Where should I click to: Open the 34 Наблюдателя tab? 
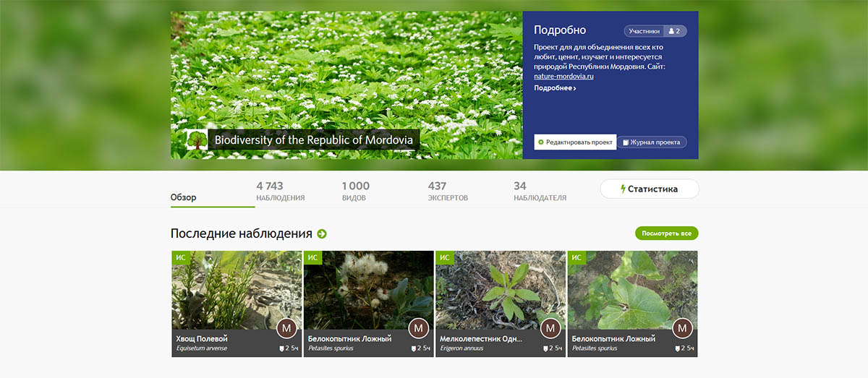pos(540,192)
